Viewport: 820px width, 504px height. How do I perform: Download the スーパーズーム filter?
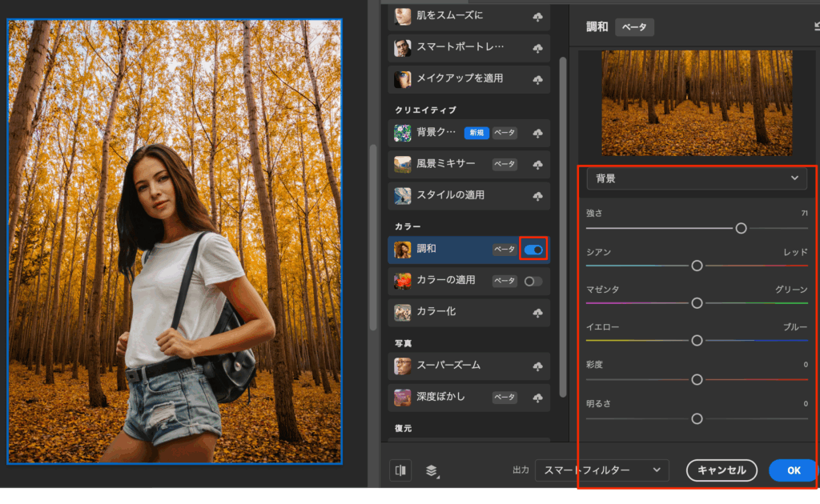[537, 366]
